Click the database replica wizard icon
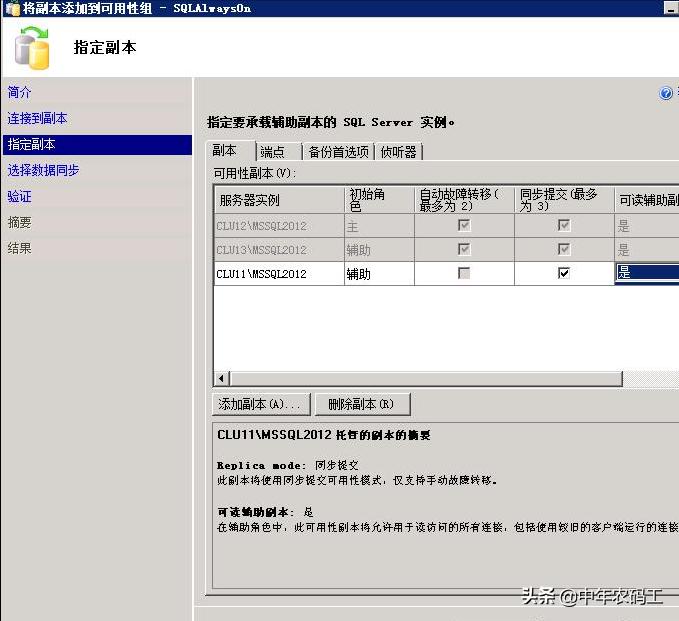 pos(32,48)
